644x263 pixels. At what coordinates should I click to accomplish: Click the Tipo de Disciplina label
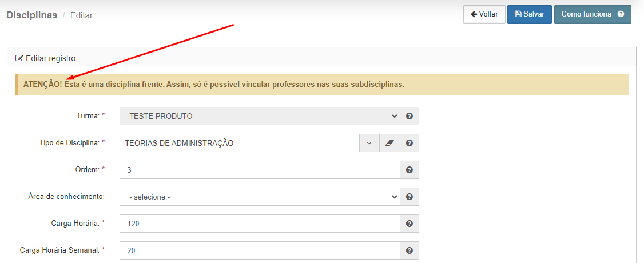[72, 143]
